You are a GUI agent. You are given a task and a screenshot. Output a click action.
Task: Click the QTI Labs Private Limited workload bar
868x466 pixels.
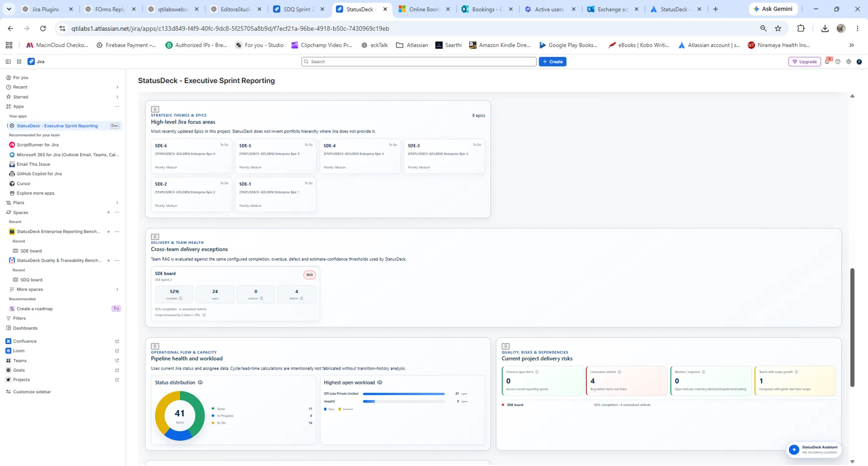[x=404, y=394]
